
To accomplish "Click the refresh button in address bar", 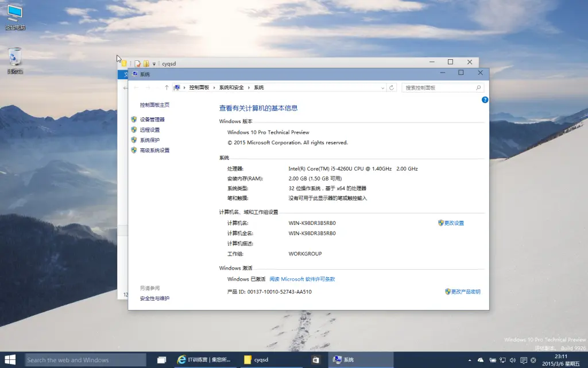I will (392, 87).
